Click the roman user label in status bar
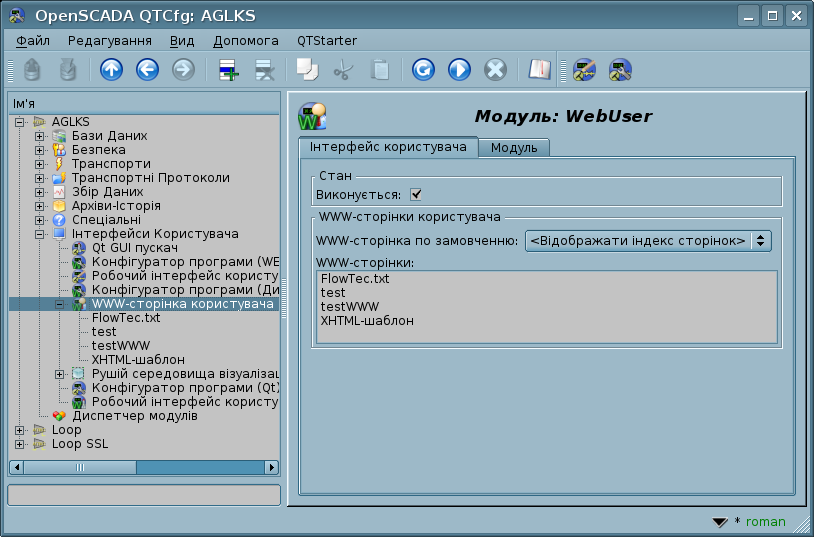814x537 pixels. tap(765, 522)
